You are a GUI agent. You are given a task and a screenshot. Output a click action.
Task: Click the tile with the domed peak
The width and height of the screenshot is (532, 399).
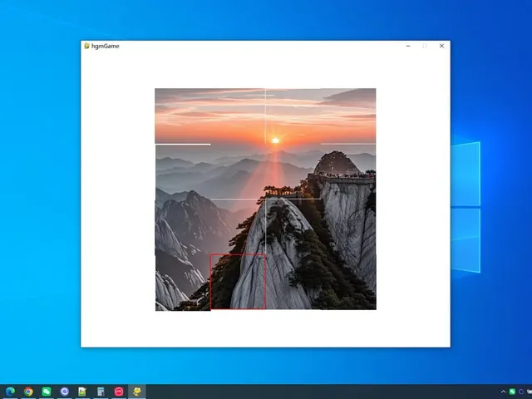point(348,171)
